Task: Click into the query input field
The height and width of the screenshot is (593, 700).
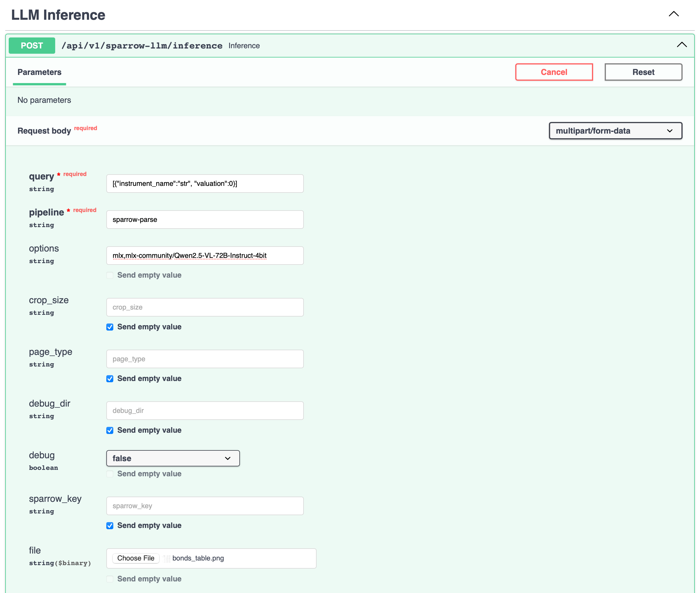Action: 205,184
